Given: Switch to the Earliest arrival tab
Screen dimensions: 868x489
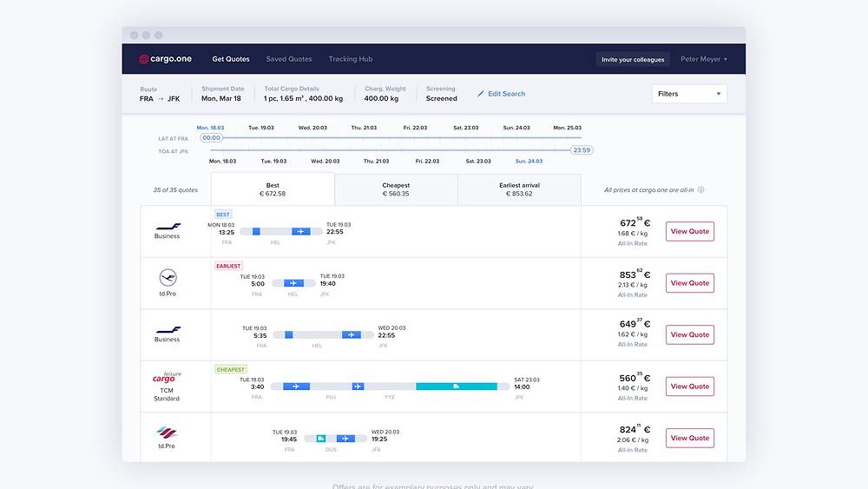Looking at the screenshot, I should [519, 189].
